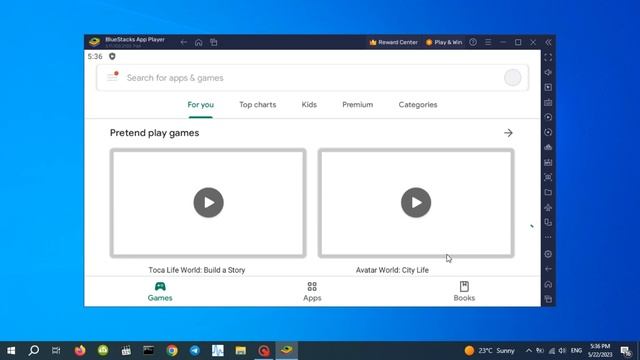Image resolution: width=640 pixels, height=360 pixels.
Task: Expand Pretend play games with arrow
Action: click(508, 133)
